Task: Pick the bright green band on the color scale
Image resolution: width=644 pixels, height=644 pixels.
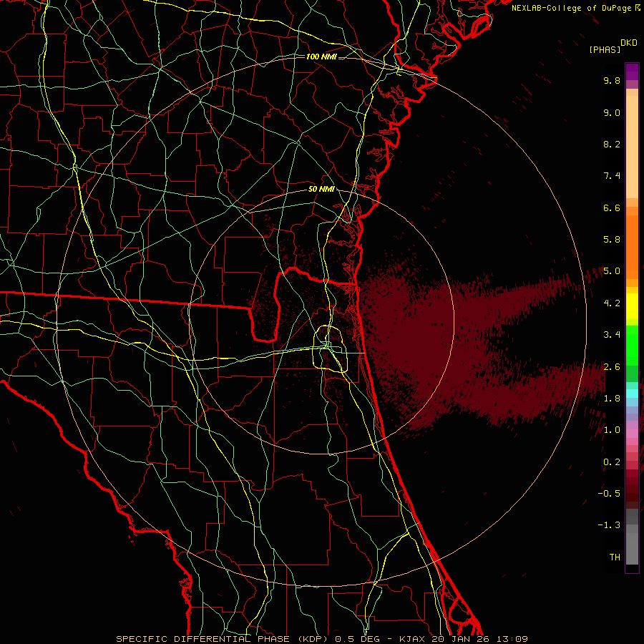Action: point(632,346)
